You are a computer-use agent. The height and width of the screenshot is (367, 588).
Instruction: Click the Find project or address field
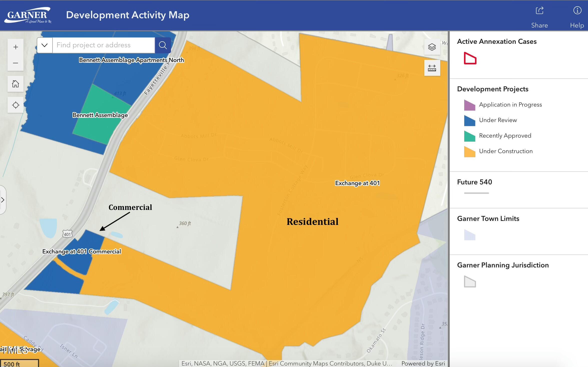tap(103, 45)
